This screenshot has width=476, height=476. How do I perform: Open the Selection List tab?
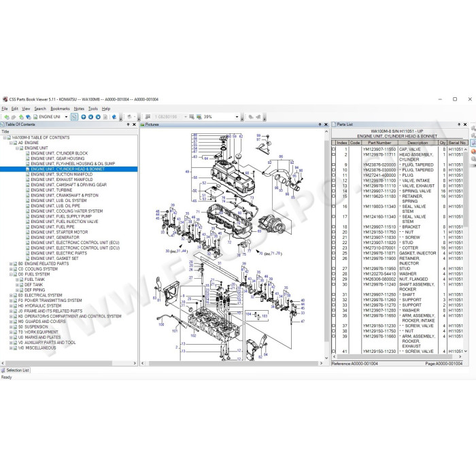click(15, 371)
